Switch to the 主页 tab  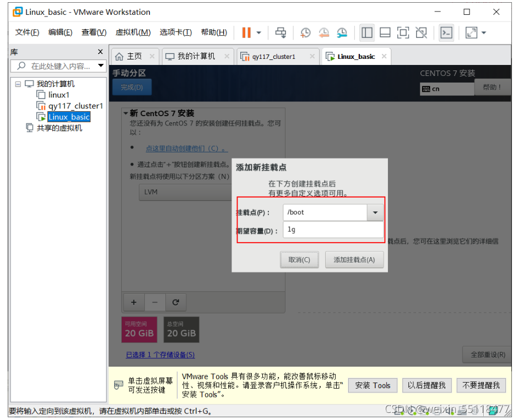click(x=134, y=56)
